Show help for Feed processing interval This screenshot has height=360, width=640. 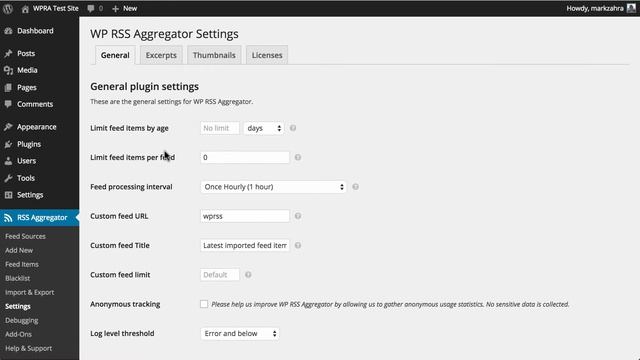click(x=356, y=187)
